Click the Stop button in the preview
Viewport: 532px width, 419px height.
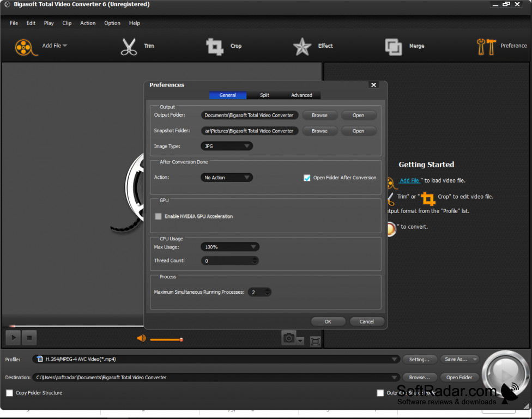coord(29,338)
